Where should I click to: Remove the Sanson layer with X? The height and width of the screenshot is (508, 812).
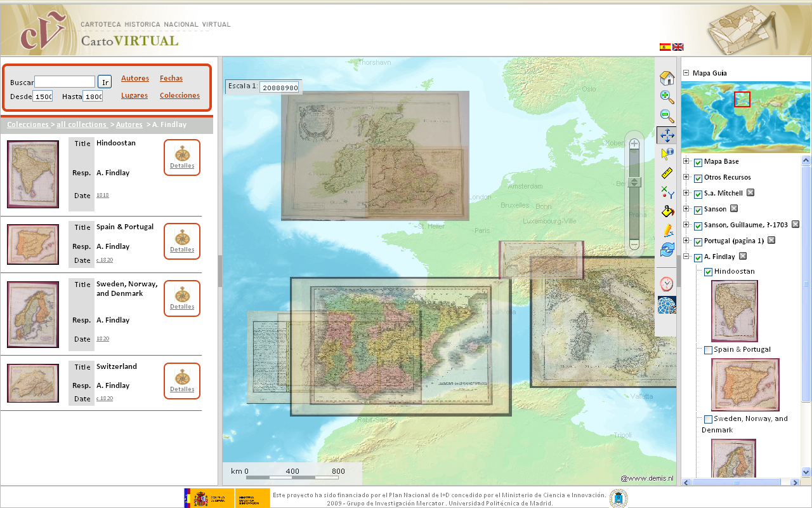(x=734, y=209)
